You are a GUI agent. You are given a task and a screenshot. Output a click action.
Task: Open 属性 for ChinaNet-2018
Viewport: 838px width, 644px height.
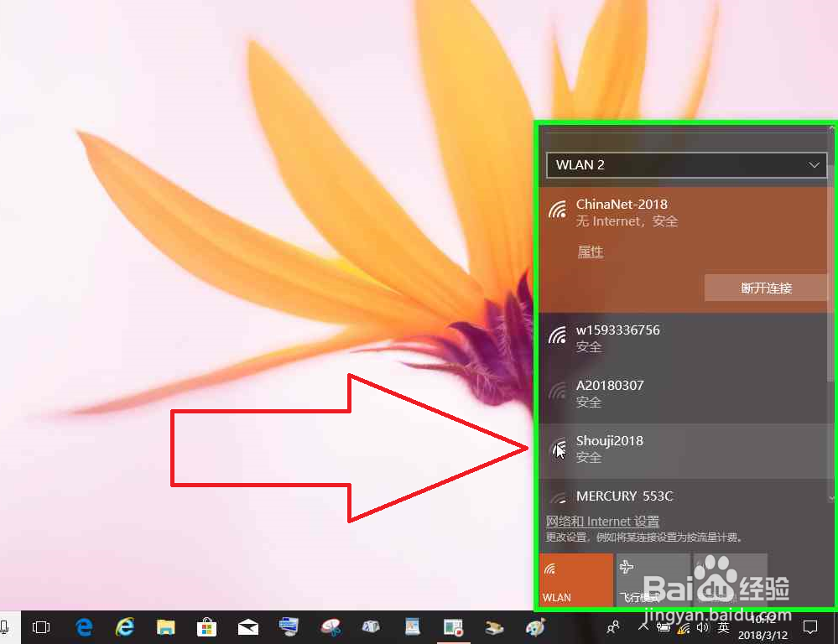(x=590, y=252)
